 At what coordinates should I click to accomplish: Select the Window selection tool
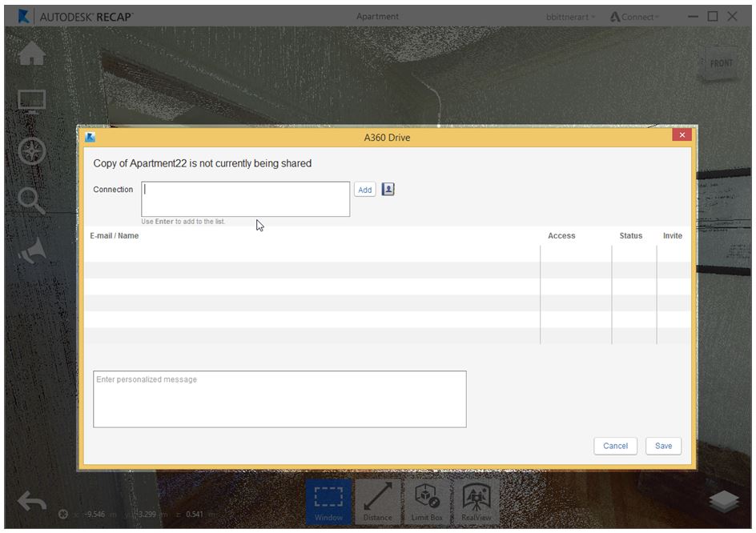tap(328, 502)
